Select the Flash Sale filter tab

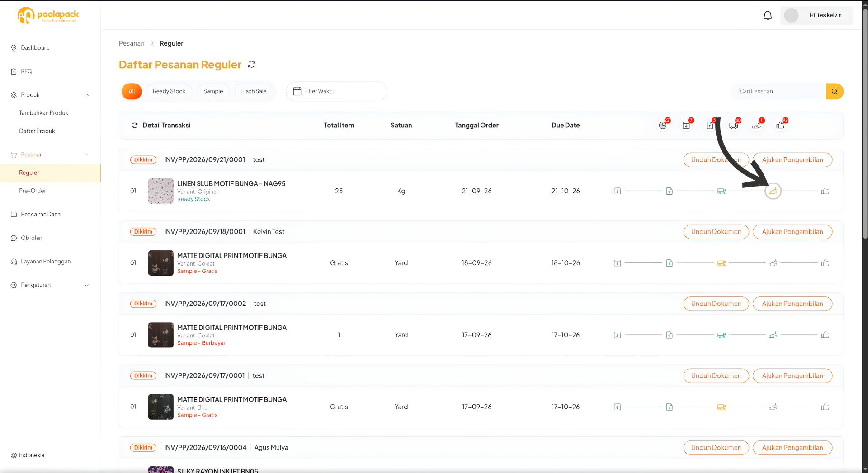254,91
